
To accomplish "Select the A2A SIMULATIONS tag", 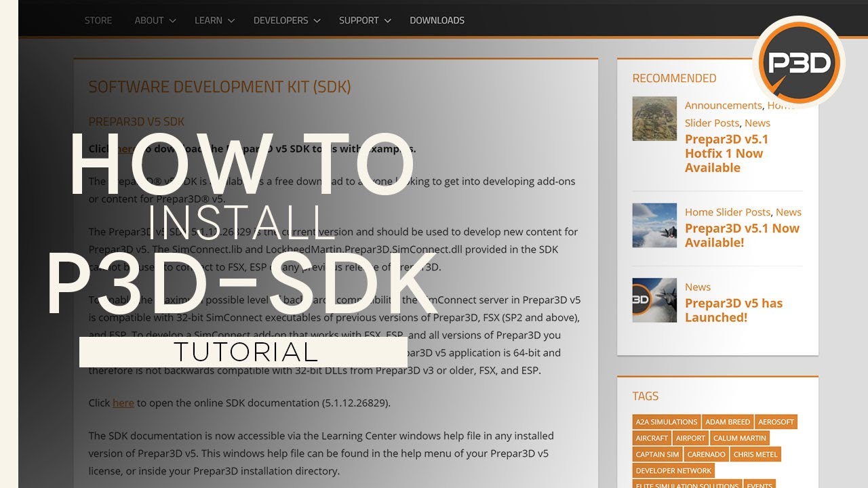I will (666, 422).
